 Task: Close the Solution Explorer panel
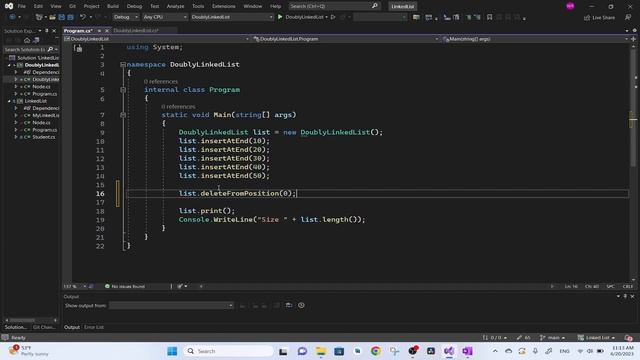pos(54,31)
